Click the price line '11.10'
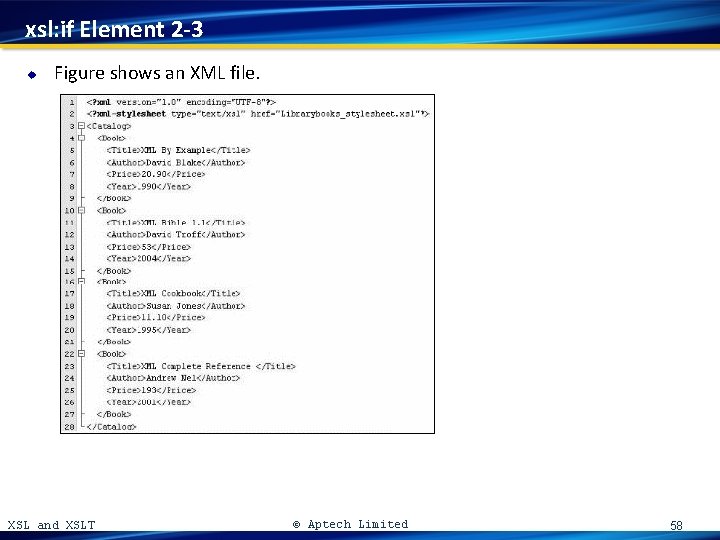 pos(156,318)
